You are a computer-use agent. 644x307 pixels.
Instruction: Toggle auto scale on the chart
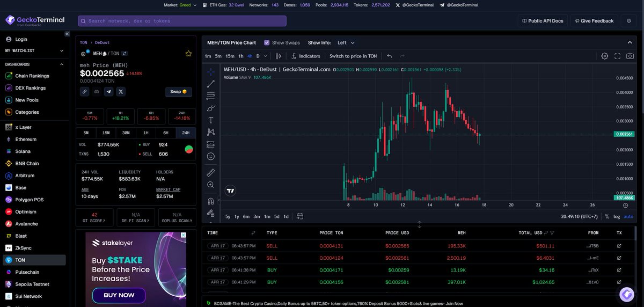click(x=628, y=216)
